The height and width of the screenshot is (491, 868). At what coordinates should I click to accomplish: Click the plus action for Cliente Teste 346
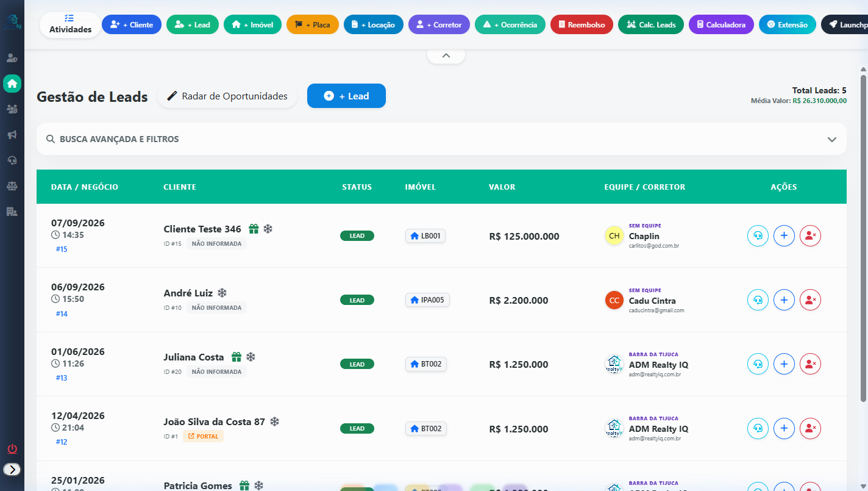pyautogui.click(x=784, y=236)
